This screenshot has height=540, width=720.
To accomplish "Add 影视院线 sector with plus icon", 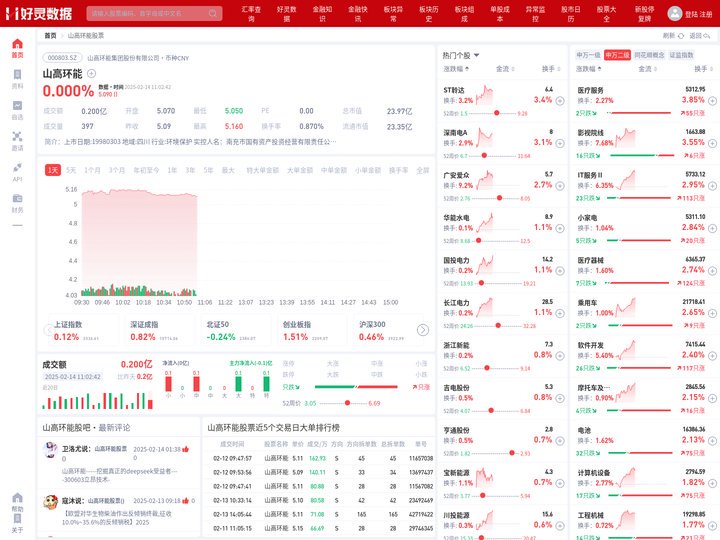I will pyautogui.click(x=712, y=143).
